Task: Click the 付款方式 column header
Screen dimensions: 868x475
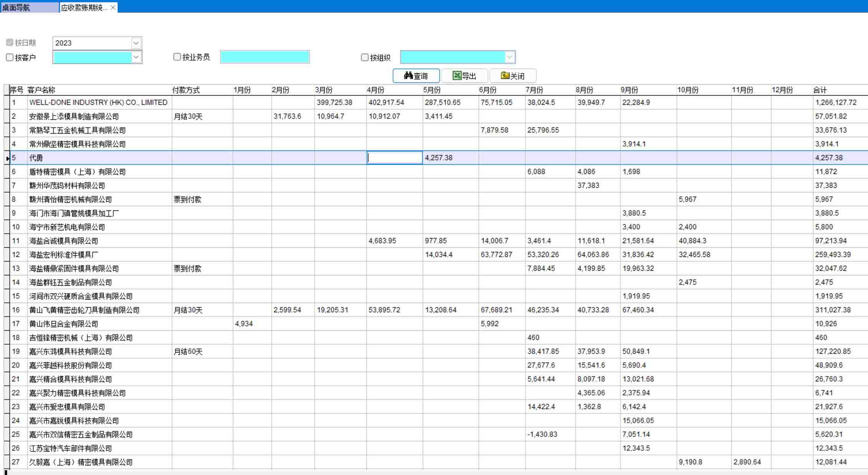Action: click(186, 90)
